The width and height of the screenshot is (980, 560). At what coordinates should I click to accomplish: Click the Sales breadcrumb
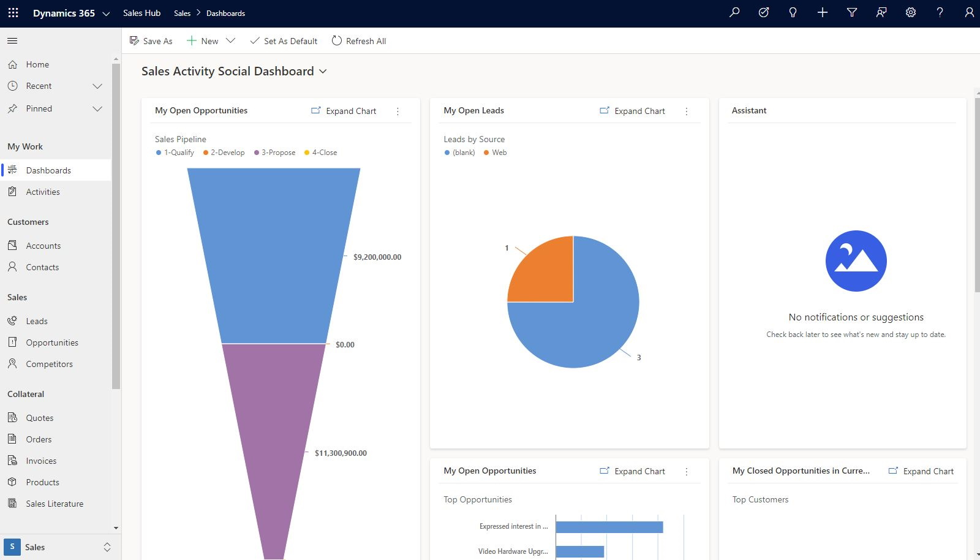click(182, 13)
